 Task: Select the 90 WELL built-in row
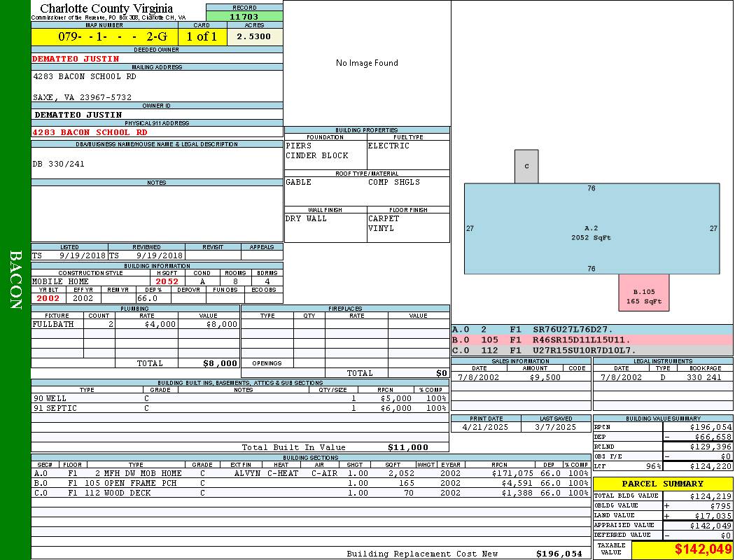coord(240,398)
